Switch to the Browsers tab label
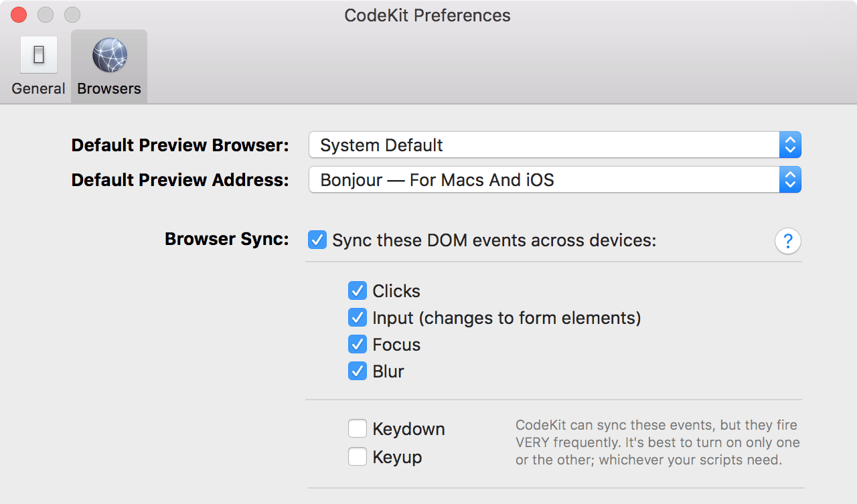Screen dimensions: 857x504 [109, 88]
